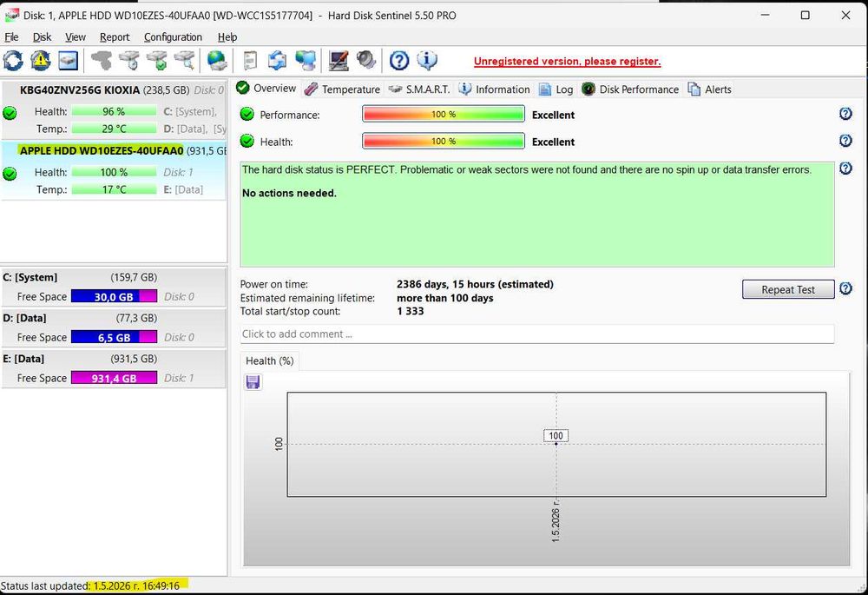Select KBG40ZNV256G KIOXIA disk entry
Screen dimensions: 868x595
click(x=114, y=109)
